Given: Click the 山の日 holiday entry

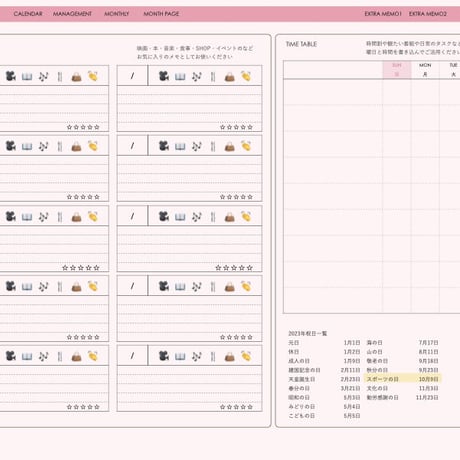Looking at the screenshot, I should [375, 352].
